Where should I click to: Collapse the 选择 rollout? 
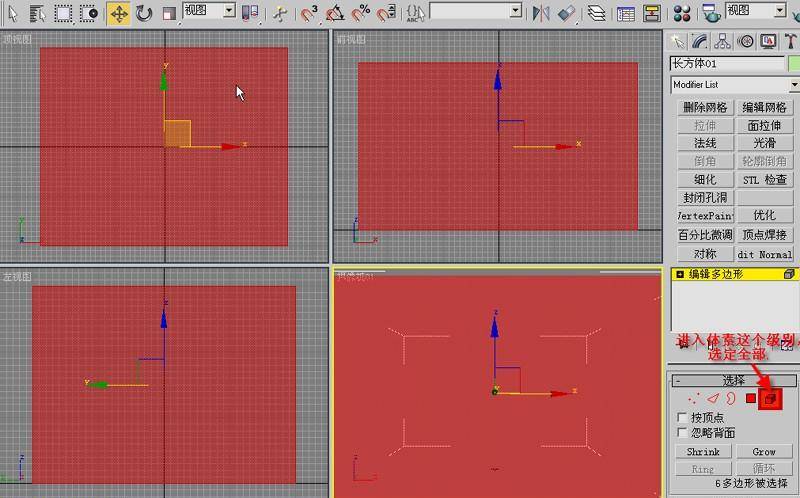click(x=677, y=381)
